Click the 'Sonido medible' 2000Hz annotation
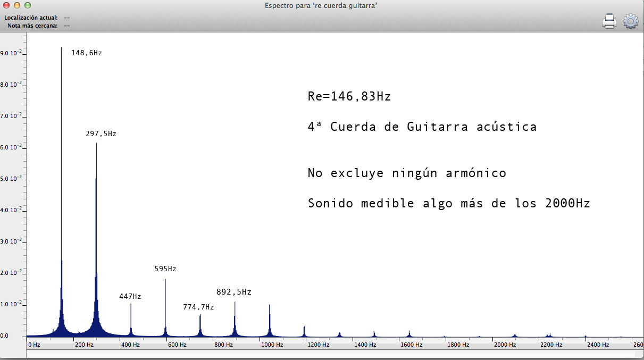The image size is (644, 360). click(x=448, y=204)
